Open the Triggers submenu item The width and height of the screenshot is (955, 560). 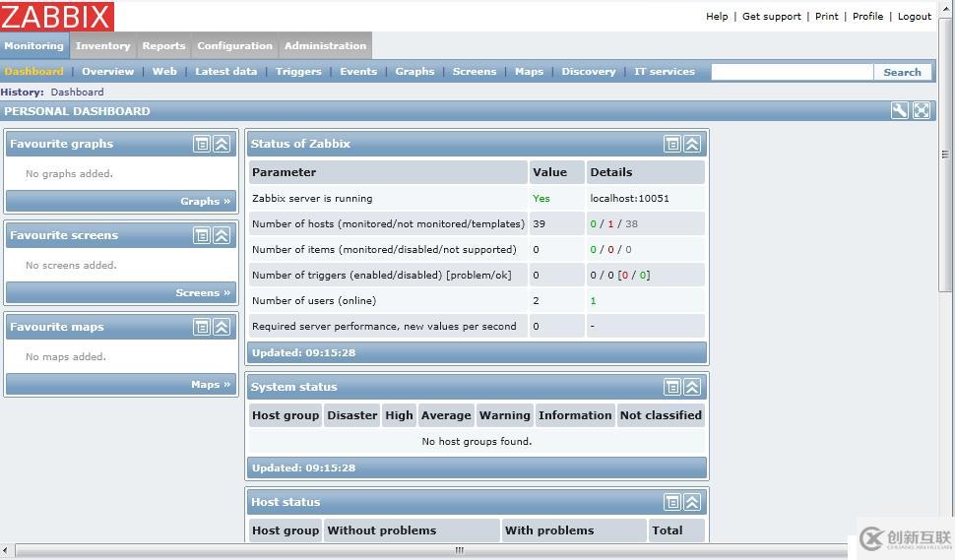(298, 71)
